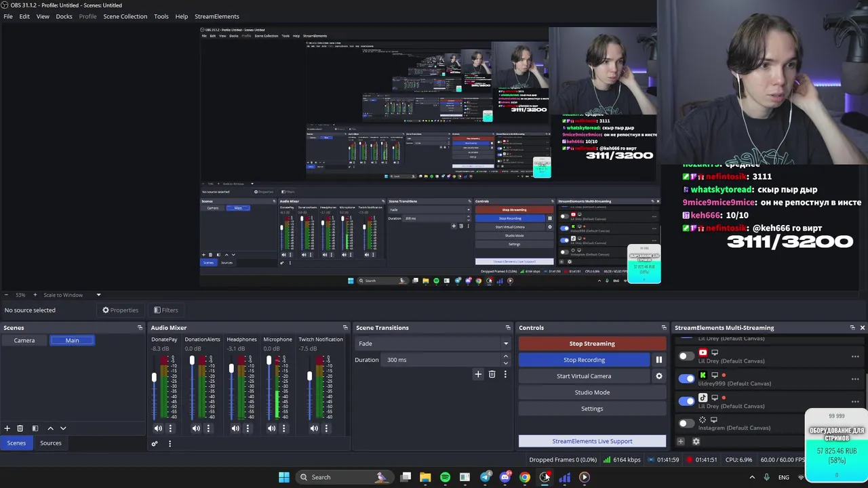Add a new scene with plus icon
This screenshot has width=868, height=488.
tap(7, 428)
